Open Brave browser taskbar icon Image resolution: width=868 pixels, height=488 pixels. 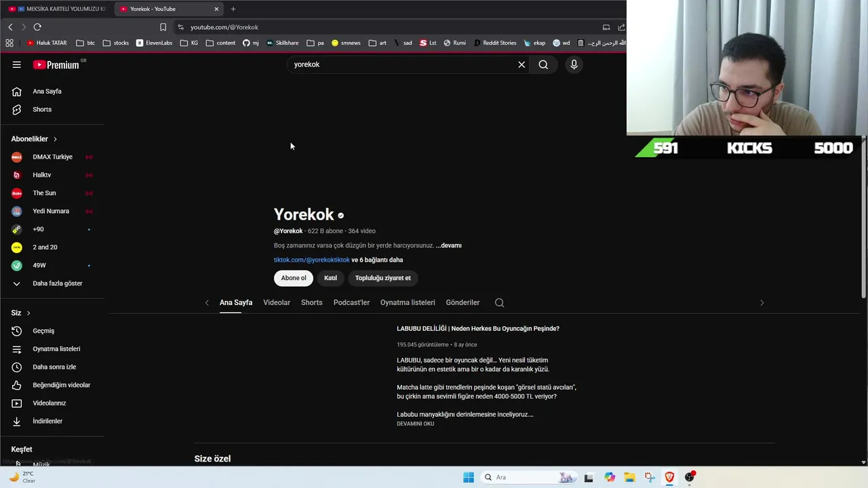point(669,477)
